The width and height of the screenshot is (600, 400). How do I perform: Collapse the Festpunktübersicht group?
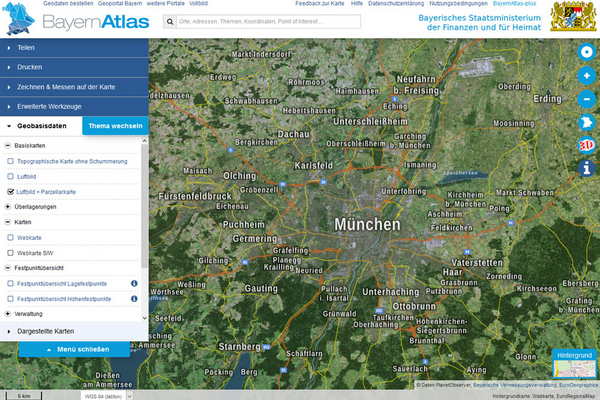tap(7, 268)
